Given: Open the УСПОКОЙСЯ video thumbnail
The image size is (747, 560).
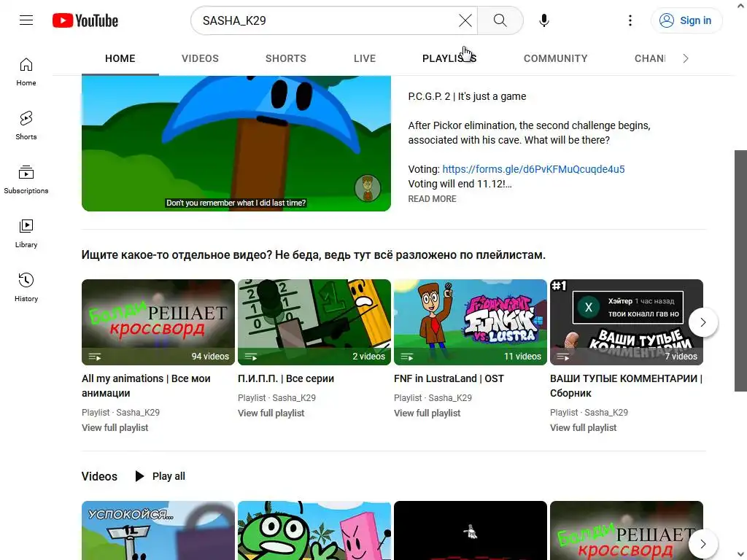Looking at the screenshot, I should point(158,531).
